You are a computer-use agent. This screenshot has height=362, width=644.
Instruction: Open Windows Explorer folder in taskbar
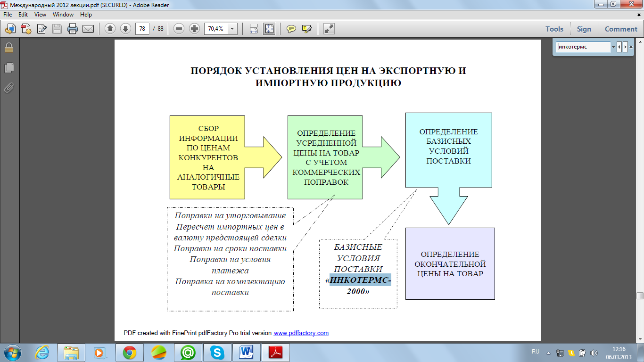[x=72, y=353]
